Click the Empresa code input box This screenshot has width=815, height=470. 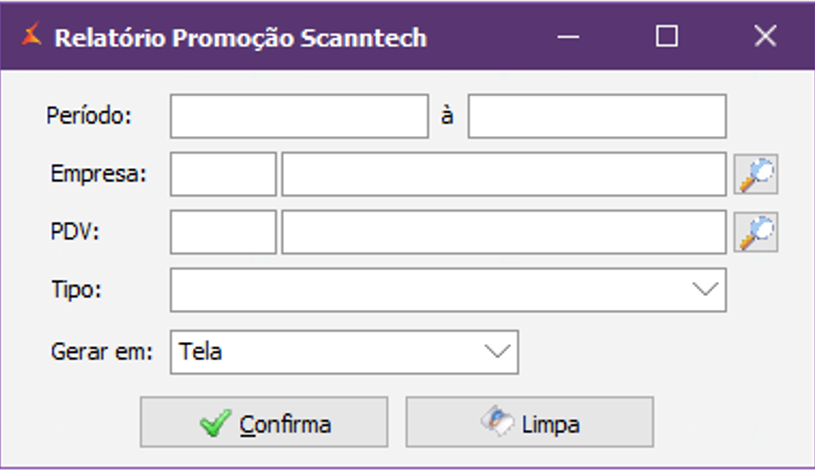point(222,175)
